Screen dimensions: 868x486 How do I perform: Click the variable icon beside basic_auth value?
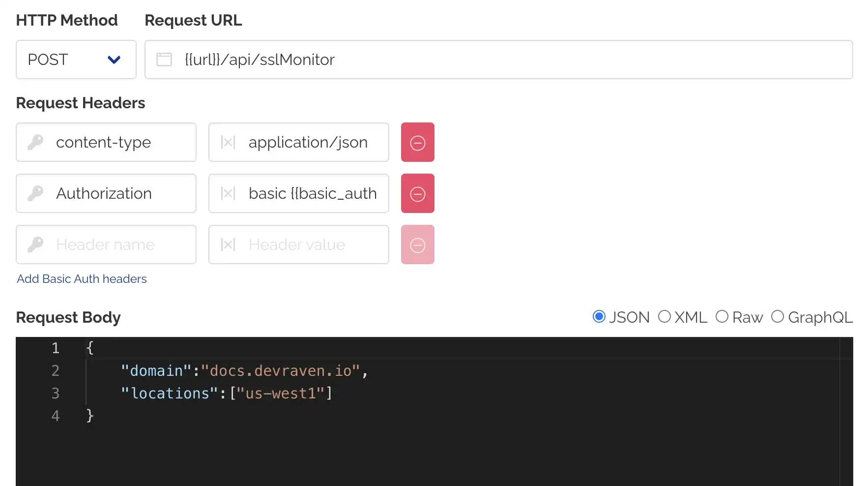[x=227, y=193]
